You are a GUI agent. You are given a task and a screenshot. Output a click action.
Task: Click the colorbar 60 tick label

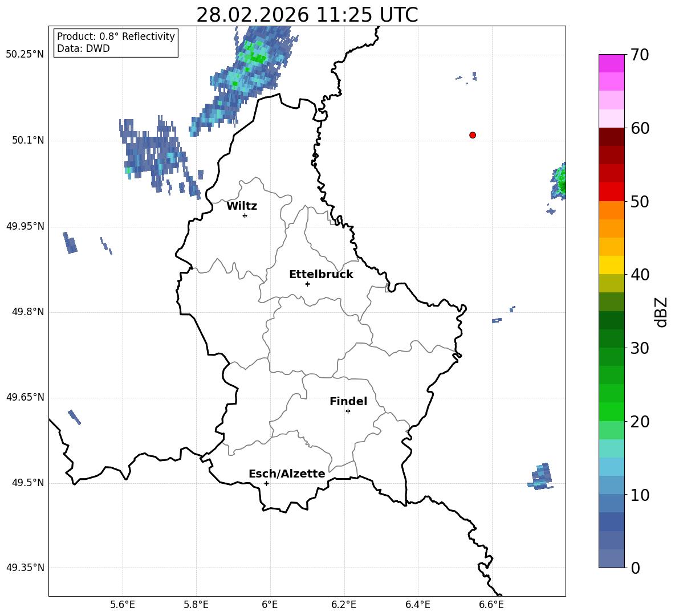640,128
